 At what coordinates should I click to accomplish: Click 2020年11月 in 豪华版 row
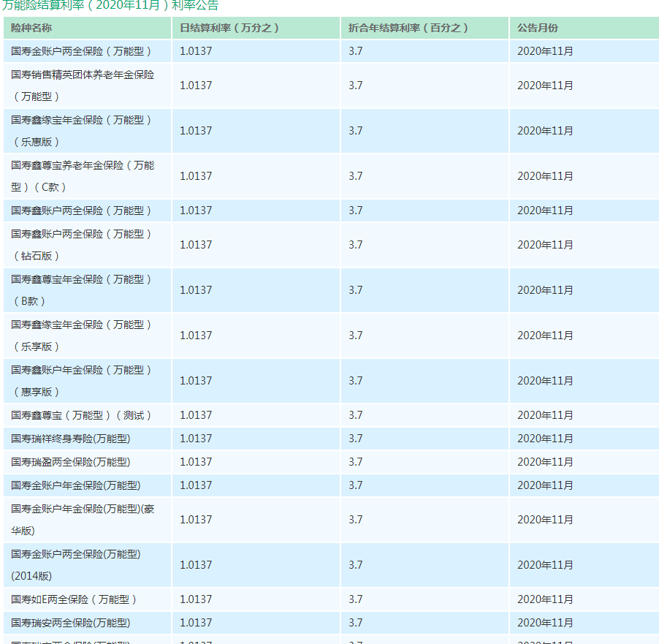(545, 520)
